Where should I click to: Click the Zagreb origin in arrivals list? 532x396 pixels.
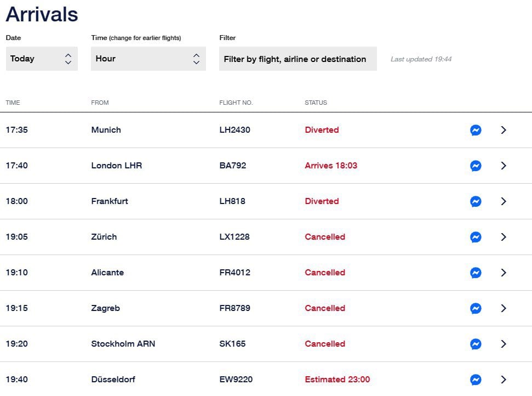(105, 308)
